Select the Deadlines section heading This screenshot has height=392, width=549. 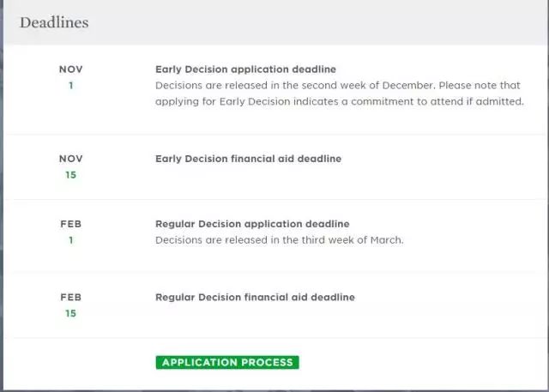click(x=54, y=23)
